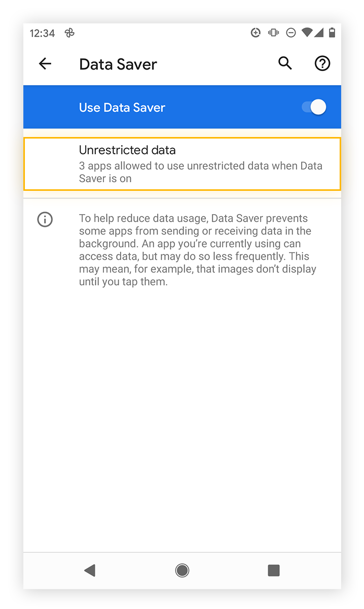Tap the Data Saver status bar icon
364x609 pixels.
coord(256,32)
